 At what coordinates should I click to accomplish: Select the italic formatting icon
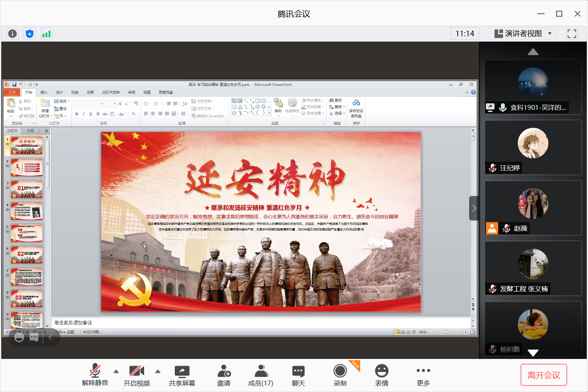point(83,113)
